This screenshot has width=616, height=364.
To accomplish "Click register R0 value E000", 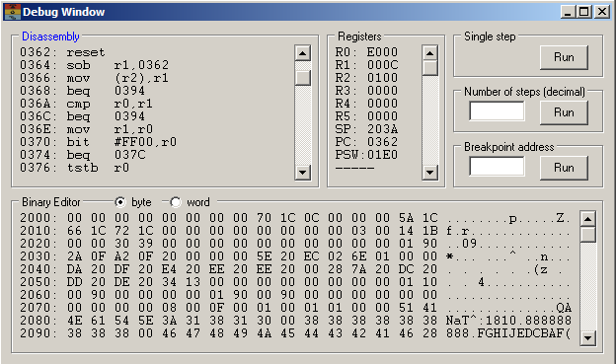I will point(382,52).
